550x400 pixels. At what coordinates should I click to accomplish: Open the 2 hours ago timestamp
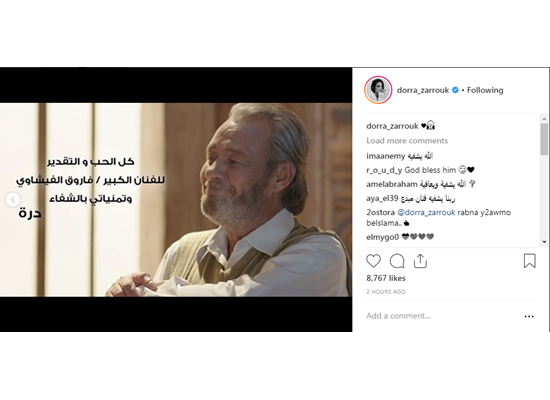pos(386,292)
